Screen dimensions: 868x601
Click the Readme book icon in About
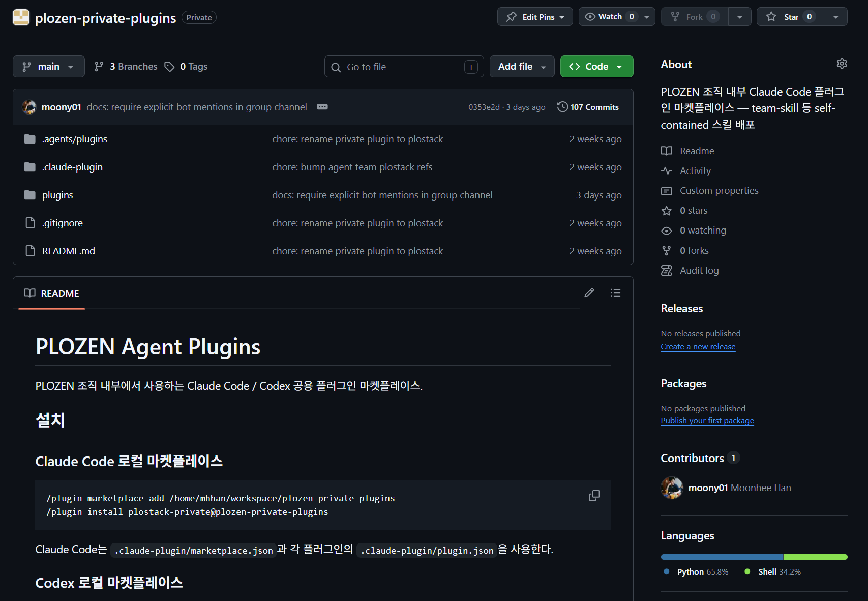[666, 151]
